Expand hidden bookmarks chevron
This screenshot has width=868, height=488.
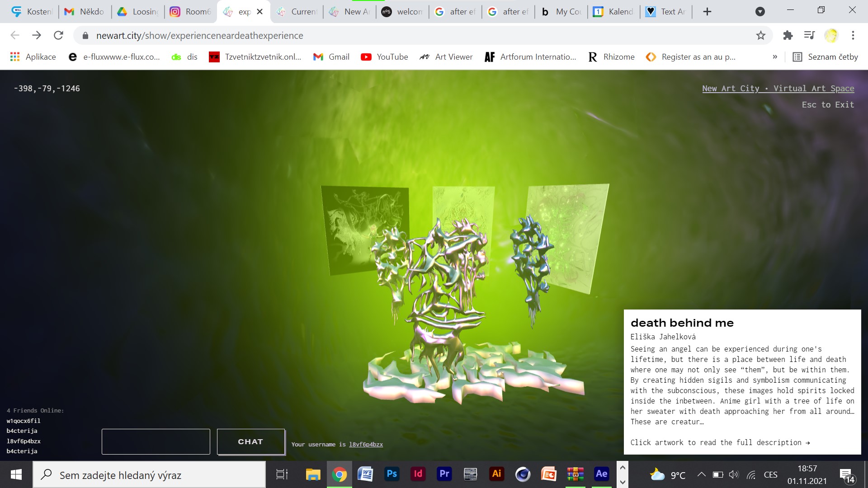(775, 57)
